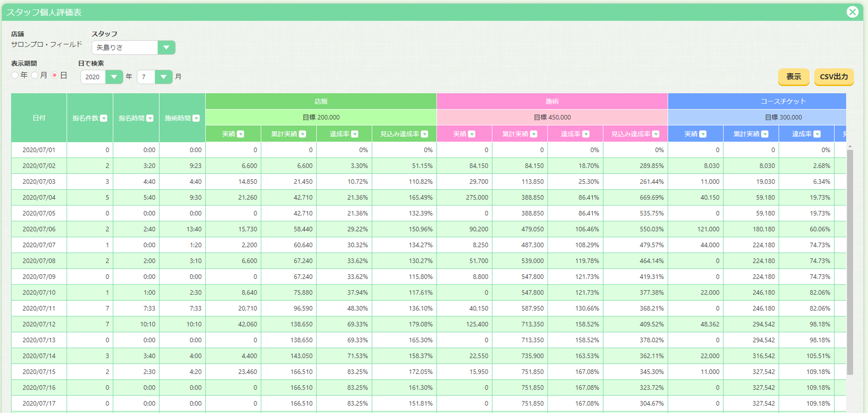Click sort arrow next to 指名時間
The width and height of the screenshot is (868, 413).
(150, 118)
